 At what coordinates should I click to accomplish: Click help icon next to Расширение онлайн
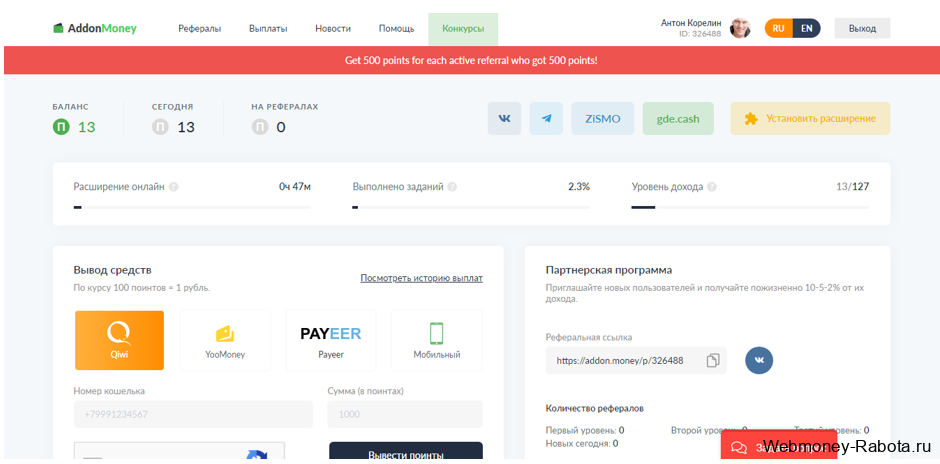tap(173, 187)
